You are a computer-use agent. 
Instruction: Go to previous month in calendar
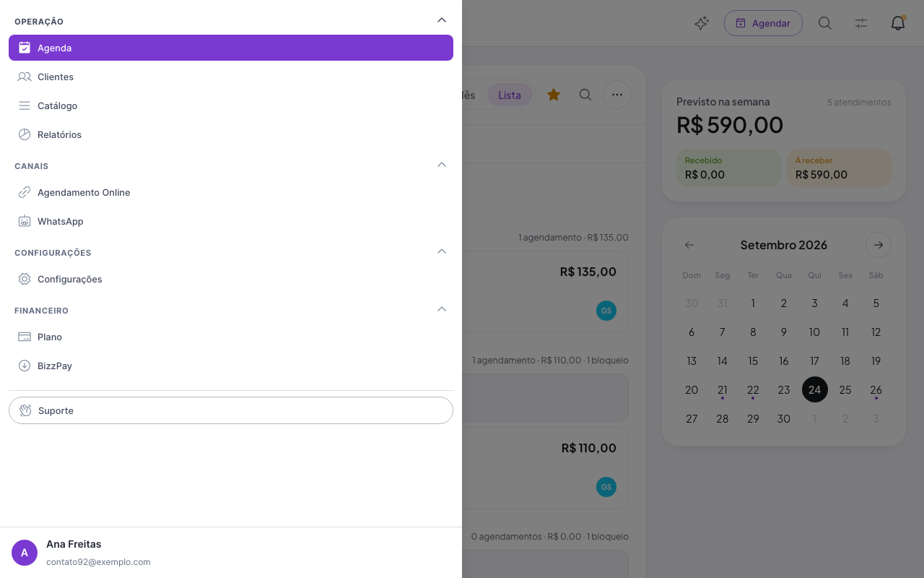[x=689, y=245]
